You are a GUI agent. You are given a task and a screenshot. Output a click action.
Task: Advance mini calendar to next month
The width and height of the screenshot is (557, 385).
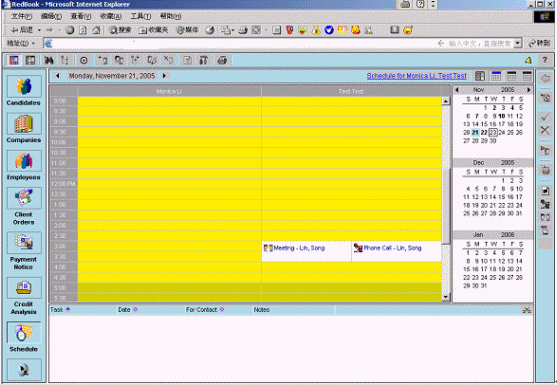[529, 90]
